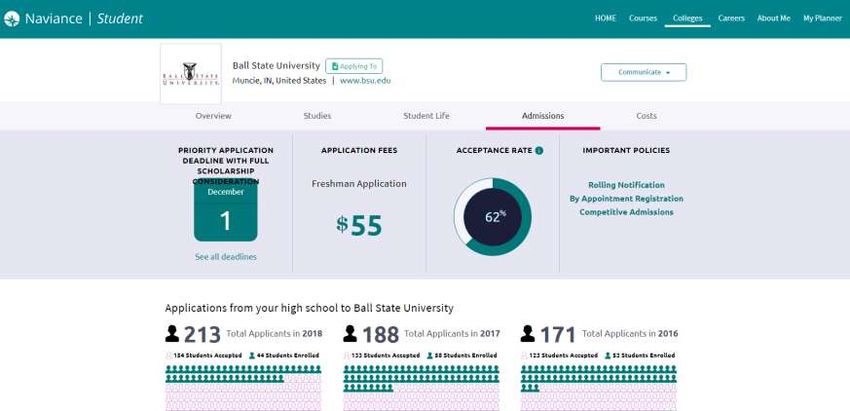Click the 2018 applicants pictogram chart
This screenshot has height=411, width=850.
coord(243,388)
